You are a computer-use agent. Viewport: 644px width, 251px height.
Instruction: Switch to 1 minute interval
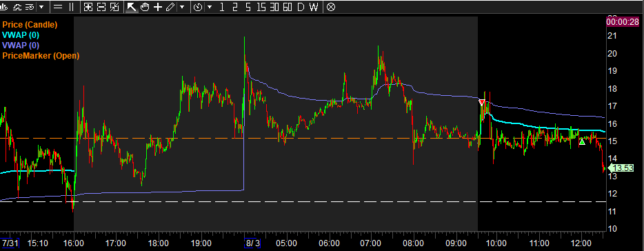222,7
